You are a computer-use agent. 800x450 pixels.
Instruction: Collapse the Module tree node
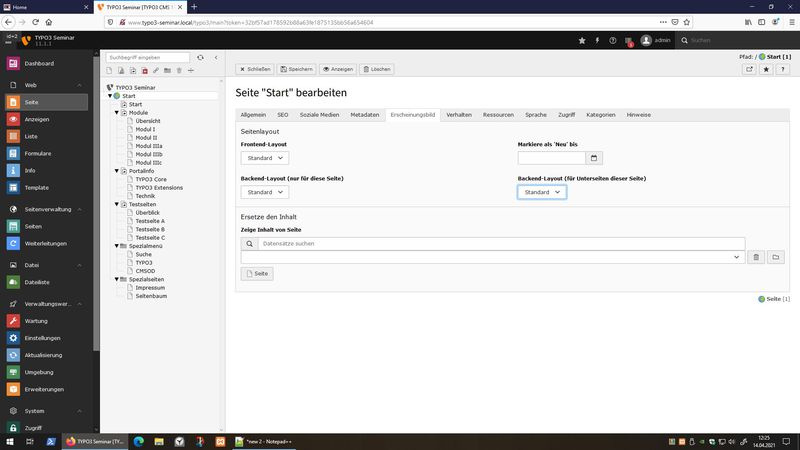pyautogui.click(x=117, y=113)
